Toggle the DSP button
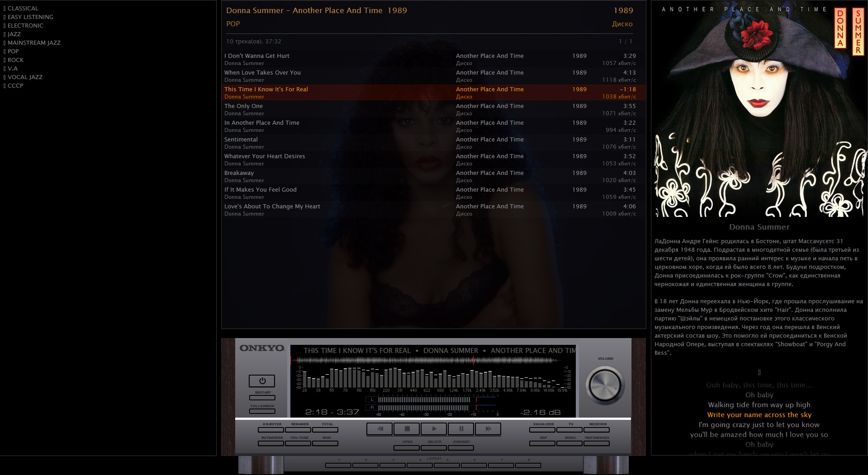This screenshot has width=868, height=475. click(x=542, y=443)
